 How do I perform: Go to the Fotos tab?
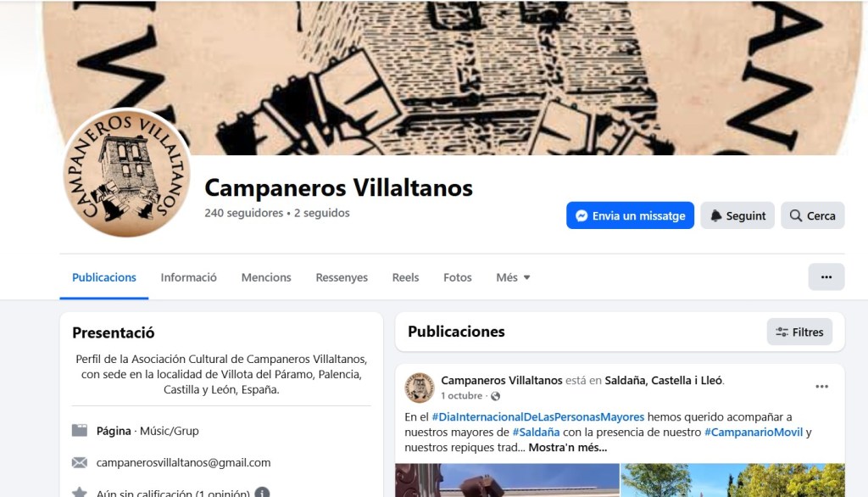[x=457, y=277]
